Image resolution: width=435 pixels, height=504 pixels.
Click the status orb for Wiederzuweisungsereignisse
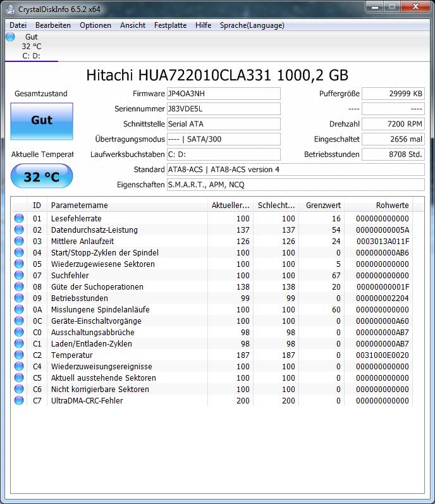click(x=19, y=366)
